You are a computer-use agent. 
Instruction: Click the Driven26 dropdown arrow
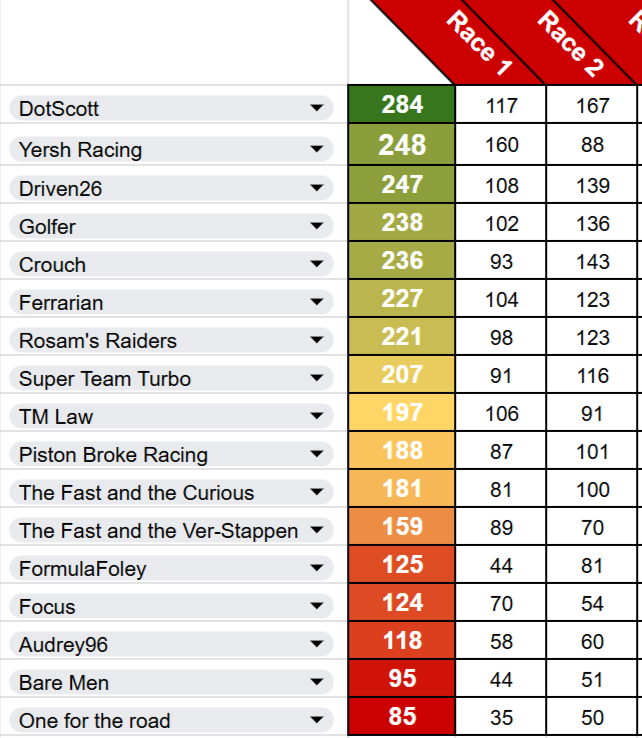[x=317, y=188]
